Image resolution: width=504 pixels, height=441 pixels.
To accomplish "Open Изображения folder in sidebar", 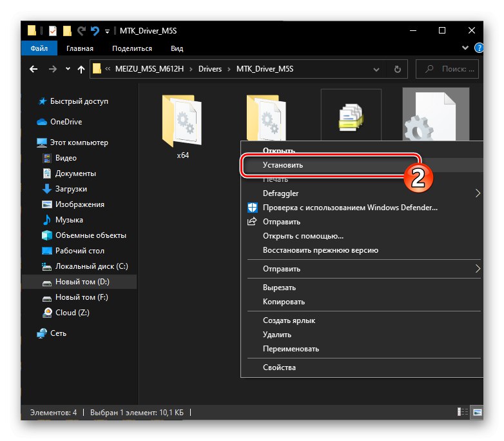I will point(80,204).
